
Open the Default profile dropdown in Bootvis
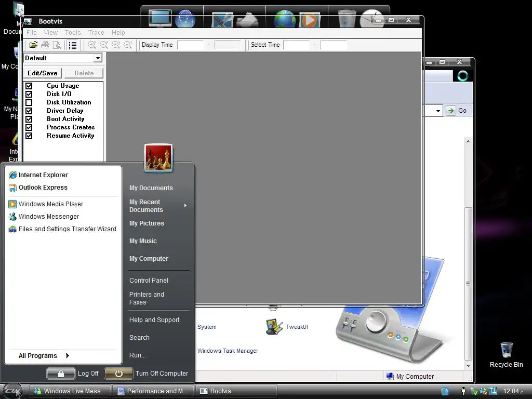(98, 58)
